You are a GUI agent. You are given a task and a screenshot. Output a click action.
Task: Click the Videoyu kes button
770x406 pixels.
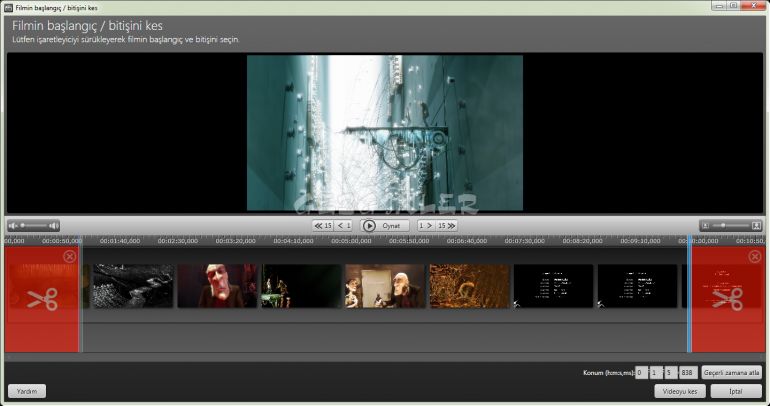[680, 391]
